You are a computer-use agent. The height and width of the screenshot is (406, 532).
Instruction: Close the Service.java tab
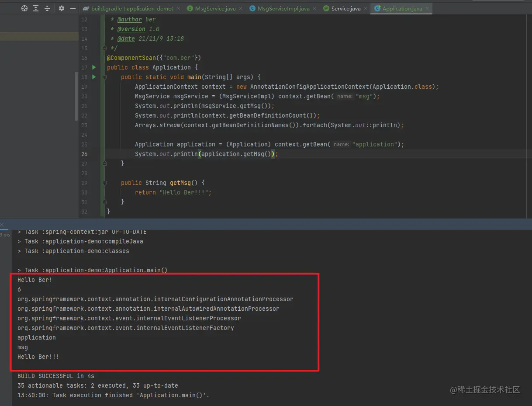click(366, 8)
